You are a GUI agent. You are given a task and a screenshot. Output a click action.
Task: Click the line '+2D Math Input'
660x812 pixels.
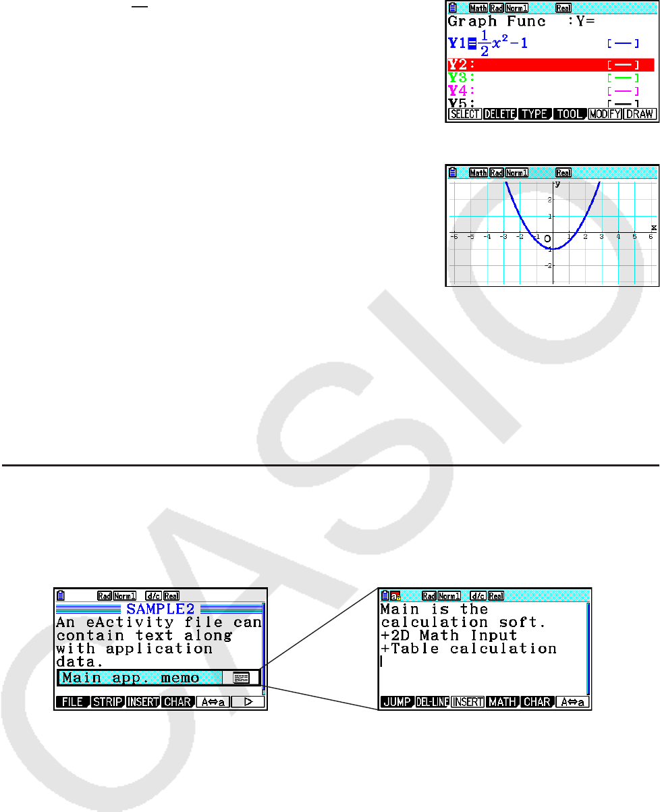pos(449,636)
